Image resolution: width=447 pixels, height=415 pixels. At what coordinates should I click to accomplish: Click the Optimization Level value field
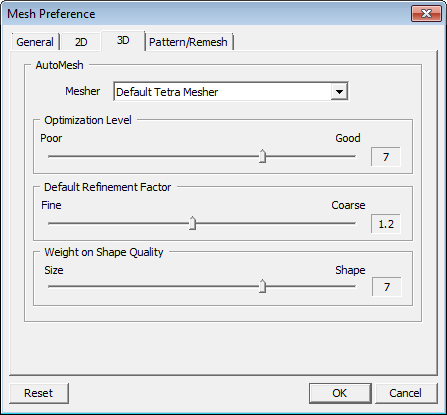(386, 157)
